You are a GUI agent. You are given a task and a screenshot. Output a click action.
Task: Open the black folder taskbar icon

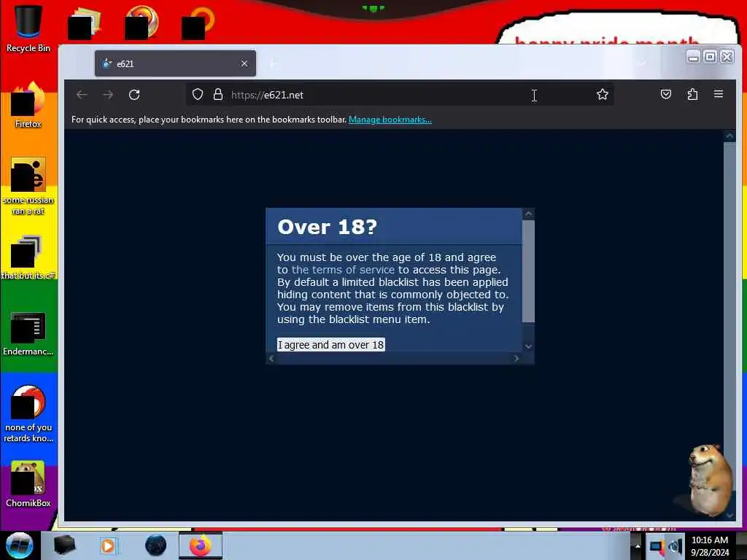pos(64,545)
